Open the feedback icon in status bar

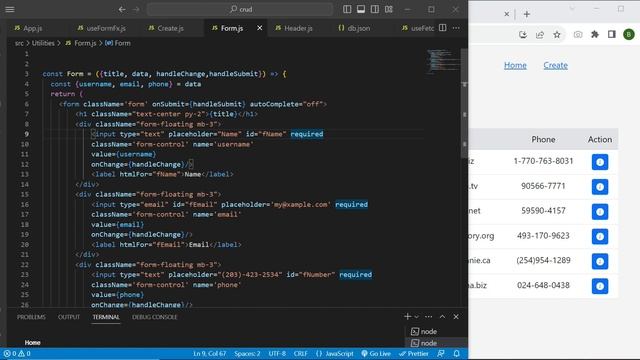pyautogui.click(x=440, y=353)
